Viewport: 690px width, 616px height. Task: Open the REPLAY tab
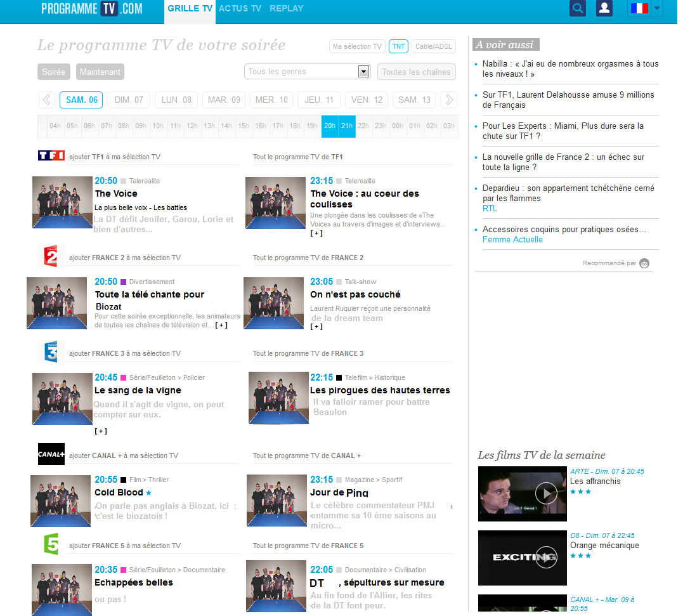pyautogui.click(x=287, y=9)
